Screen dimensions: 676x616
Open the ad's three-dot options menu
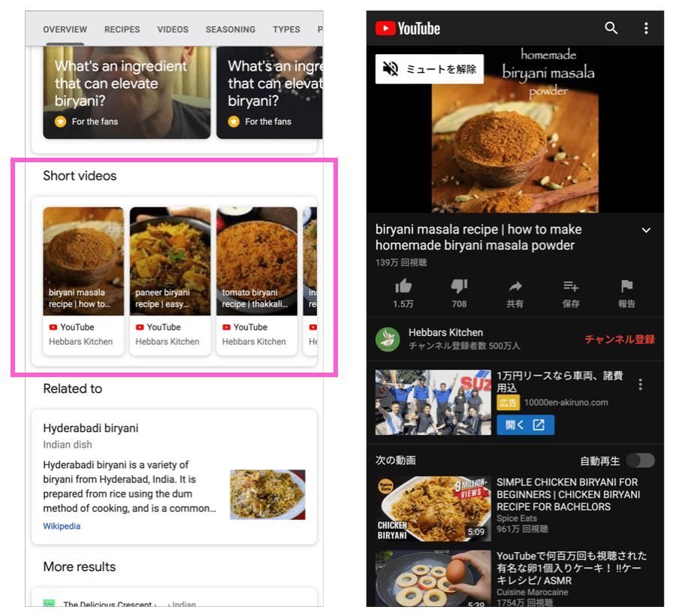pyautogui.click(x=641, y=384)
